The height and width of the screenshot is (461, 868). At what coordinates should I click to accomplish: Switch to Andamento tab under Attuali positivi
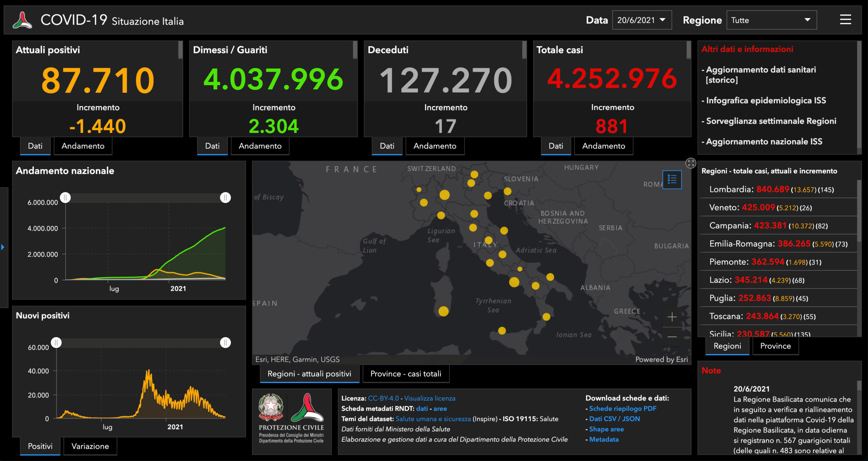pos(83,146)
